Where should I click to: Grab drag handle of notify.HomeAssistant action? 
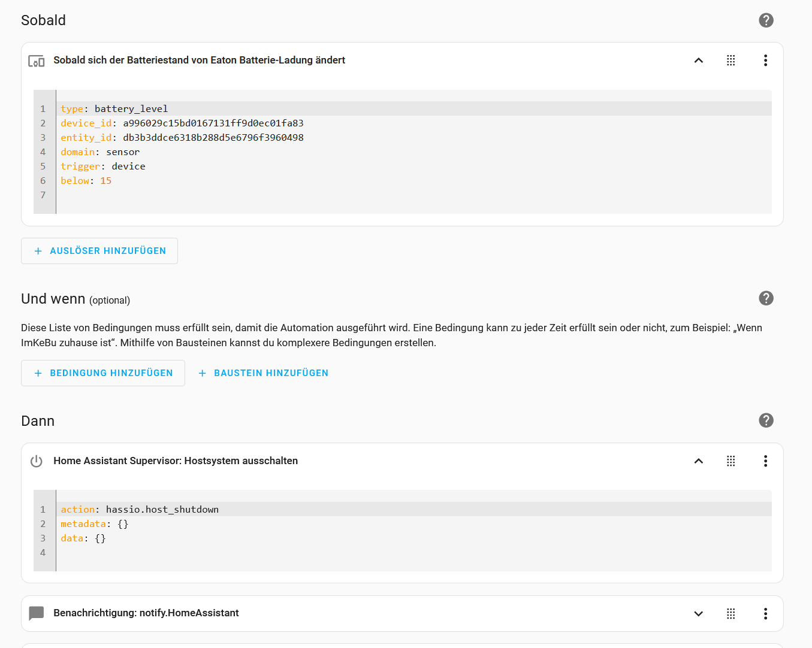731,613
